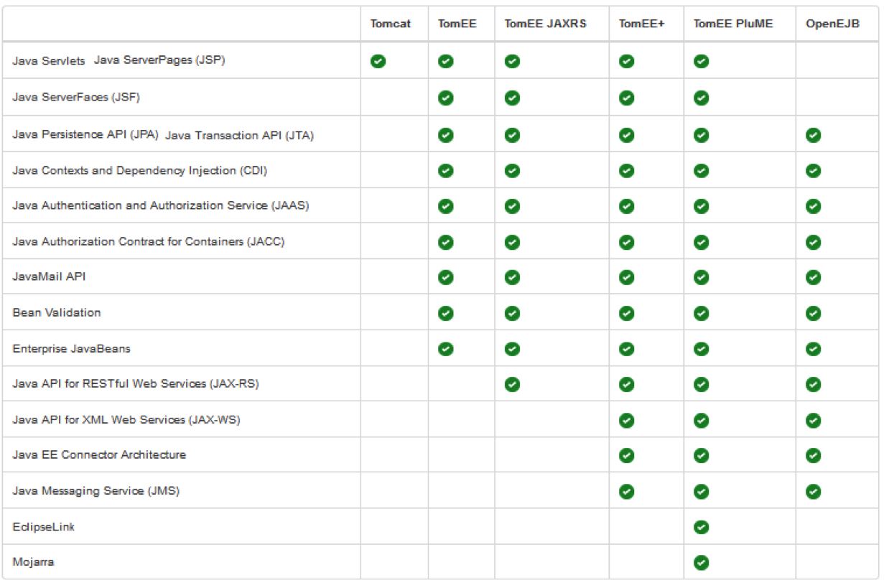Click the TomEE+ checkmark in the JAAS row

point(627,206)
